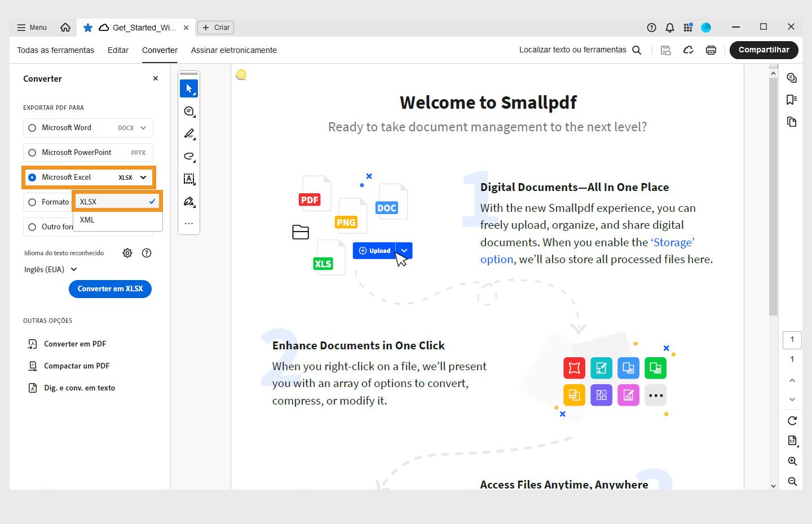
Task: Choose the Highlight pen tool
Action: pos(189,134)
